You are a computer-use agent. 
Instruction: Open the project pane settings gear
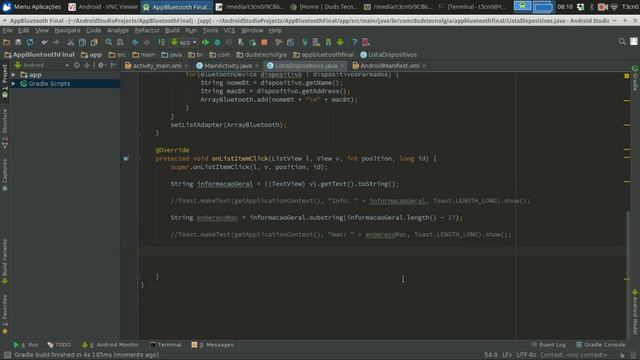[101, 65]
